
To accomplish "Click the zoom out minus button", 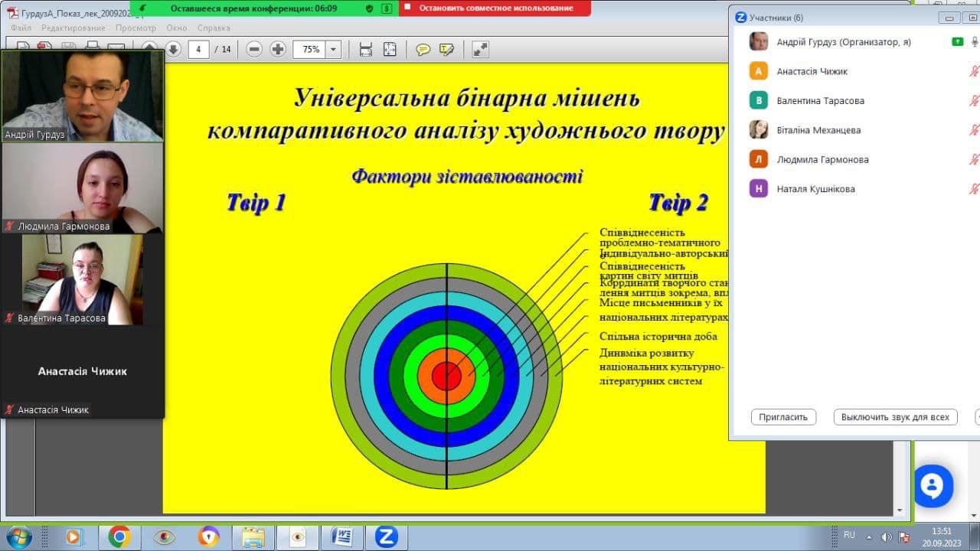I will (254, 50).
